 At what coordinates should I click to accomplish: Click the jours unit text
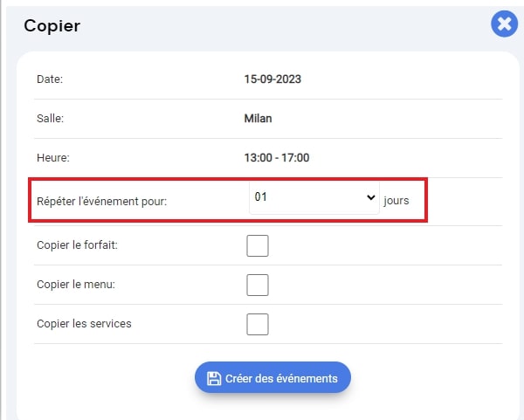(x=396, y=201)
